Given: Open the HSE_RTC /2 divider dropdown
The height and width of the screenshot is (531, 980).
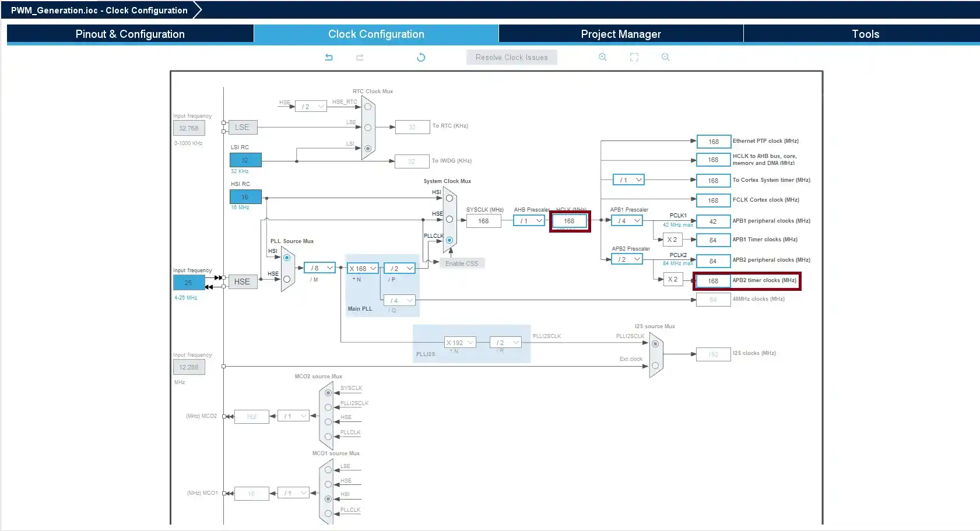Looking at the screenshot, I should [x=311, y=107].
